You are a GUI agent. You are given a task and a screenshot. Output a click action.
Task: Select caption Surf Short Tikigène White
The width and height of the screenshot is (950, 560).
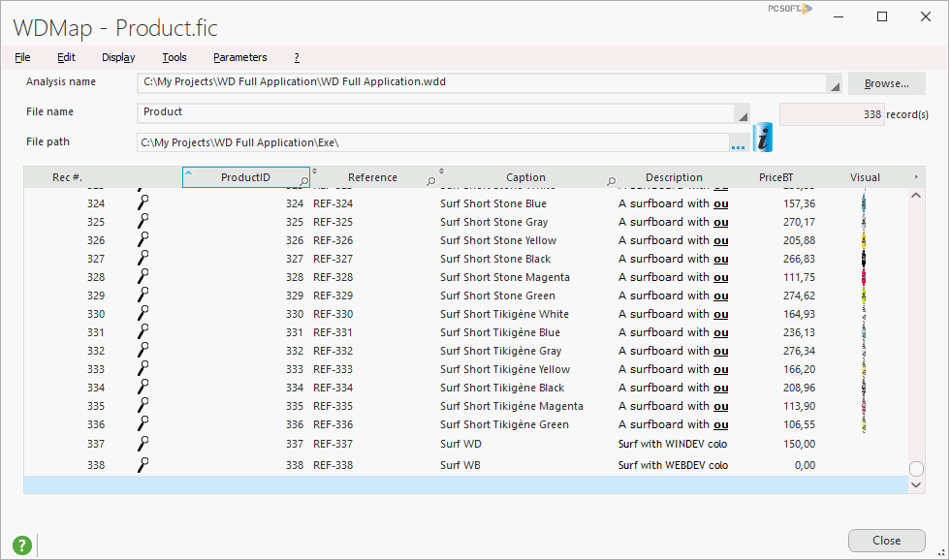pyautogui.click(x=504, y=314)
